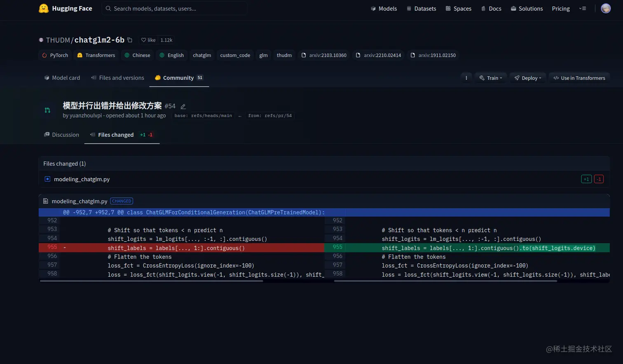
Task: Click the file icon beside modeling_chatglm.py diff
Action: (x=46, y=201)
